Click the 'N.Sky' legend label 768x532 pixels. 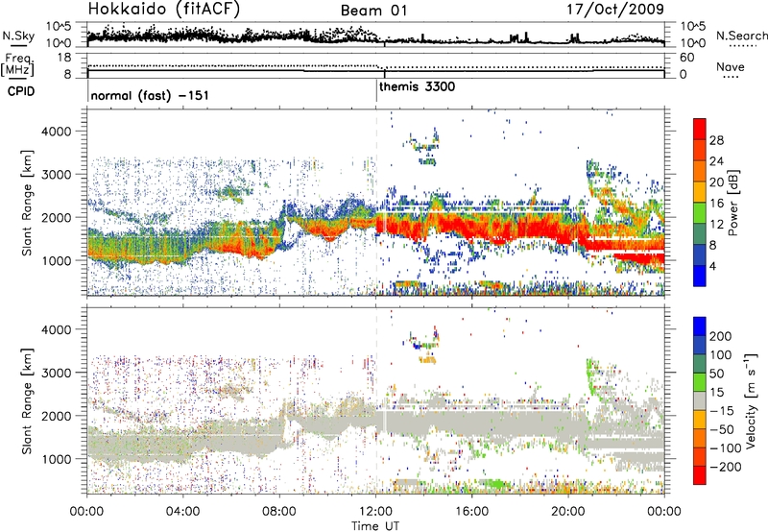coord(18,36)
